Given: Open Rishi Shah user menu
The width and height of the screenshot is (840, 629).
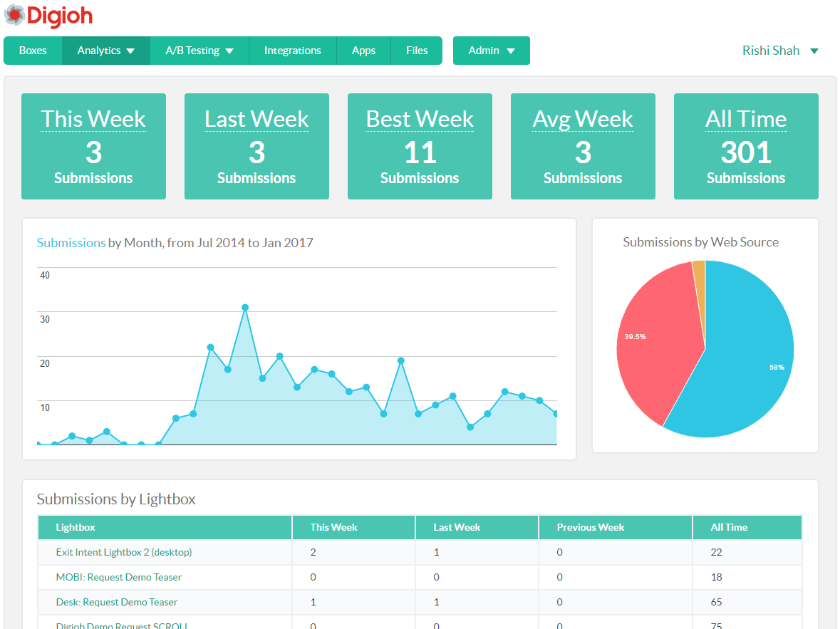Looking at the screenshot, I should (x=779, y=51).
